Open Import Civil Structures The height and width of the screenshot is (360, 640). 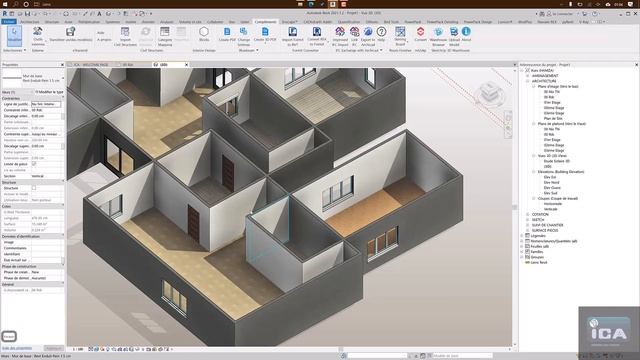pos(125,36)
